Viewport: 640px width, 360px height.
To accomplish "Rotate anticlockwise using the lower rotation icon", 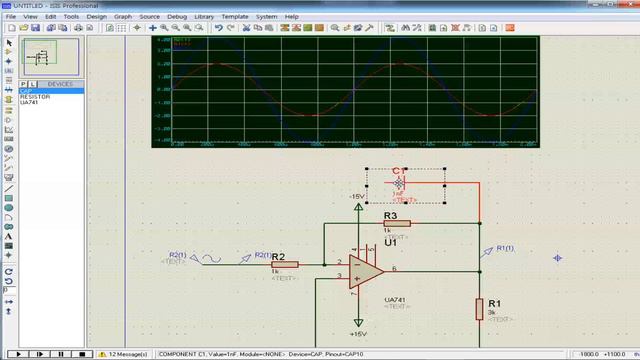I will (9, 281).
